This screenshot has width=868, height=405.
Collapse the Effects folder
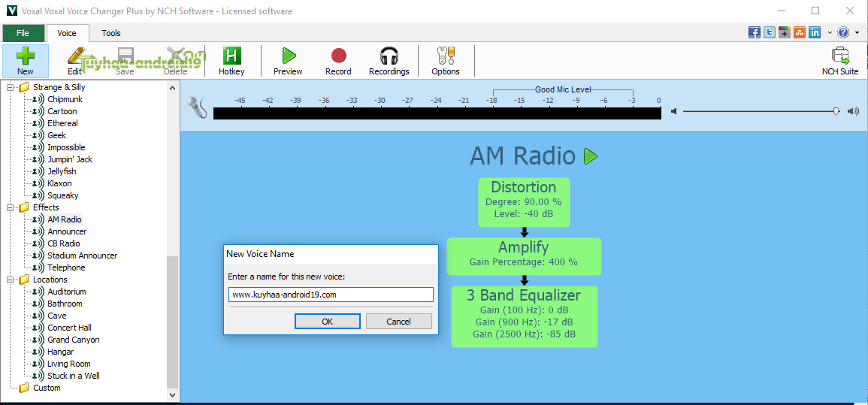pyautogui.click(x=10, y=207)
